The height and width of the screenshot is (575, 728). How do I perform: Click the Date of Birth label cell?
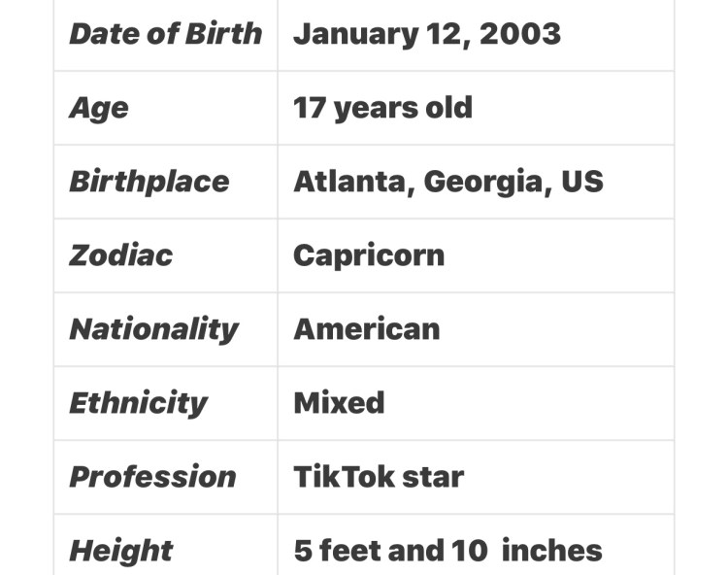[x=165, y=34]
